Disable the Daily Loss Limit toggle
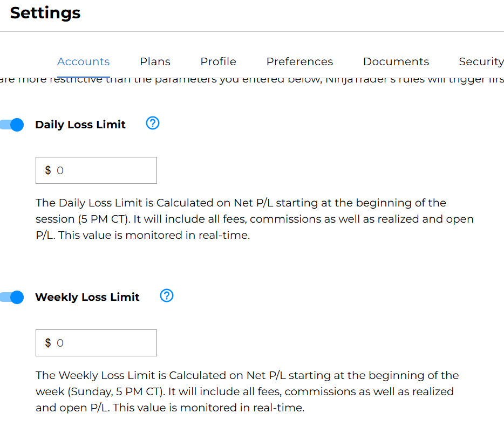This screenshot has width=504, height=434. coord(12,125)
